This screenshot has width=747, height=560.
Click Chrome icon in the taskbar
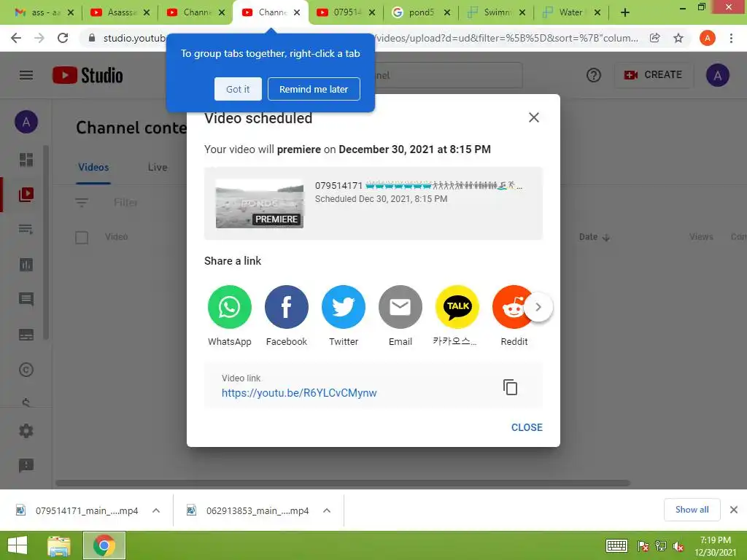pyautogui.click(x=104, y=545)
